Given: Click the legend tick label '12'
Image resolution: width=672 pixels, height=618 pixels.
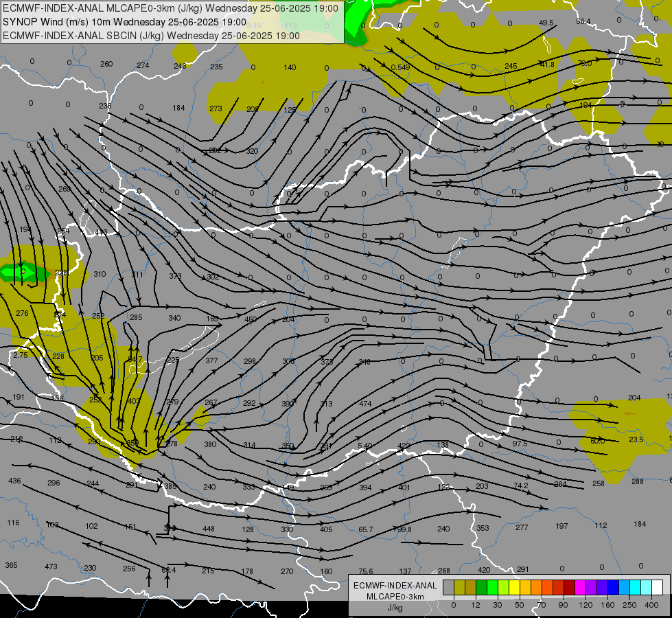Looking at the screenshot, I should click(476, 605).
